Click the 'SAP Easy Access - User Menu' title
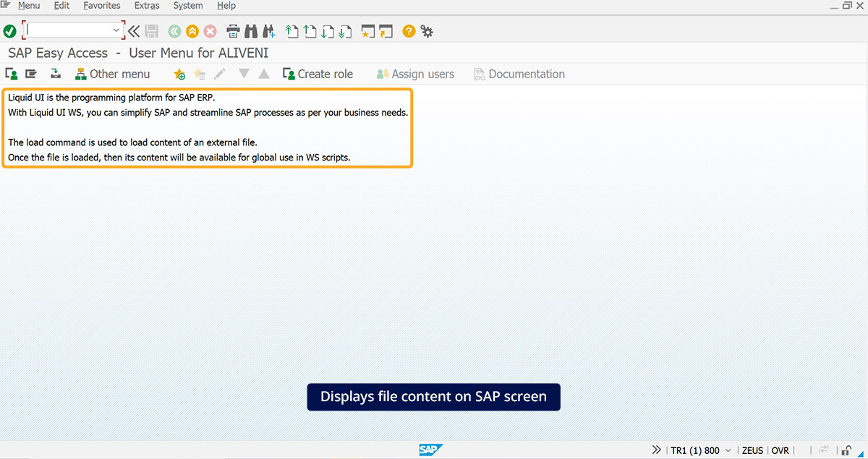 pos(138,53)
